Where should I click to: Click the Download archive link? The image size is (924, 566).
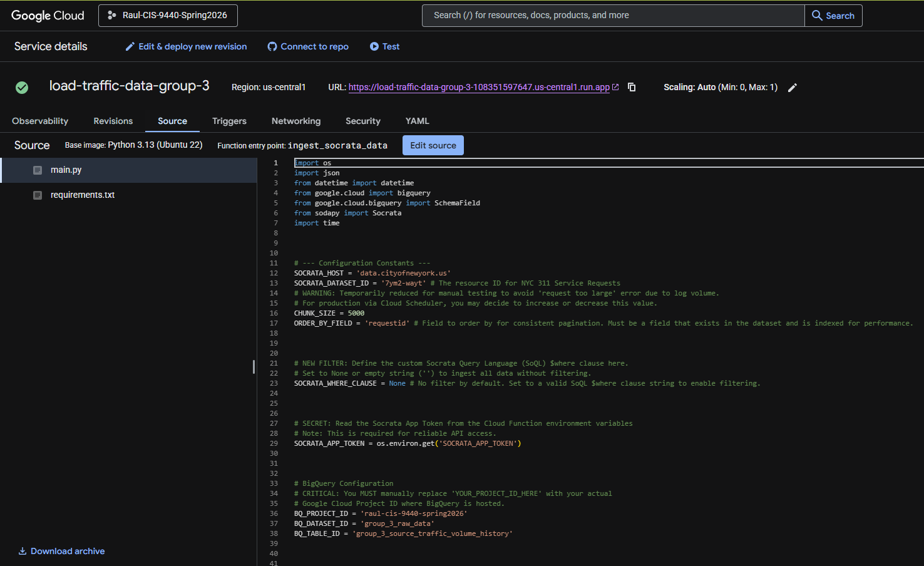tap(61, 551)
